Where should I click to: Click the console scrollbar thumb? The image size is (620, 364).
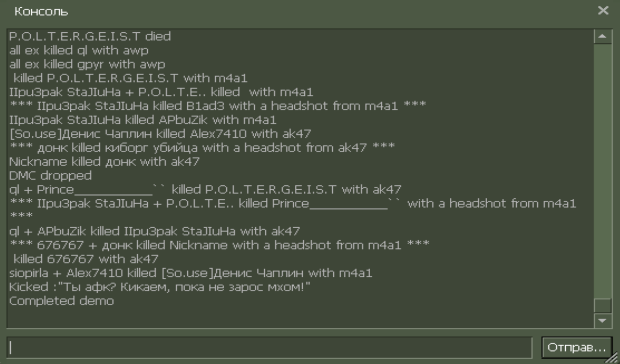click(x=603, y=306)
